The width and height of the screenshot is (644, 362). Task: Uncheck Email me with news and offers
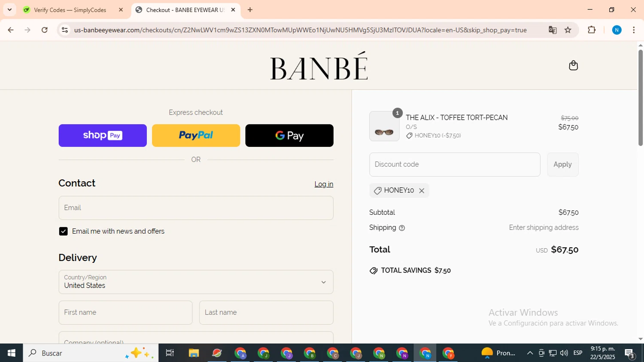64,231
